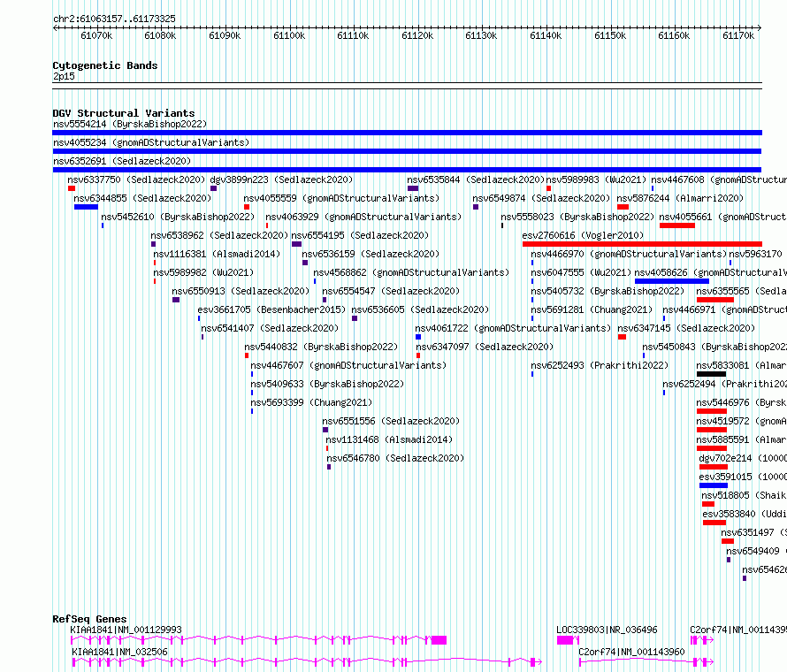Click purple marker under nsv6535844
This screenshot has height=672, width=787.
click(x=413, y=188)
